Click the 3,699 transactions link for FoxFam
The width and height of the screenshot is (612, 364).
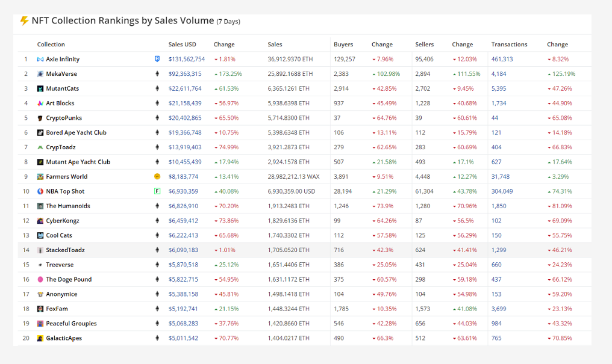click(499, 309)
